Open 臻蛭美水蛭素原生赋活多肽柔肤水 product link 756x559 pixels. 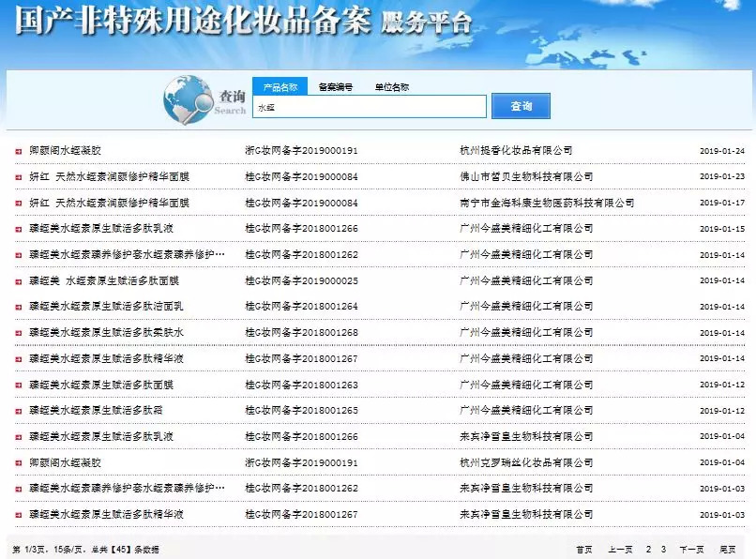tap(106, 332)
